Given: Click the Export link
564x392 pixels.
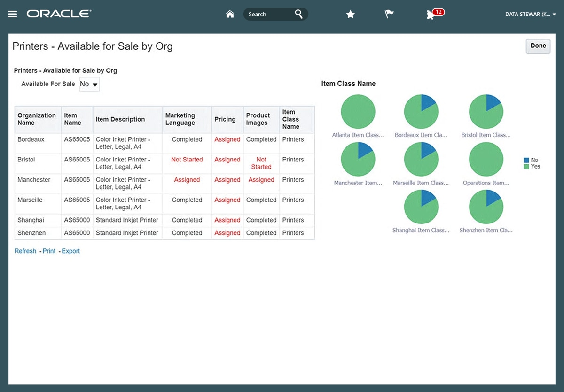Looking at the screenshot, I should [x=71, y=251].
